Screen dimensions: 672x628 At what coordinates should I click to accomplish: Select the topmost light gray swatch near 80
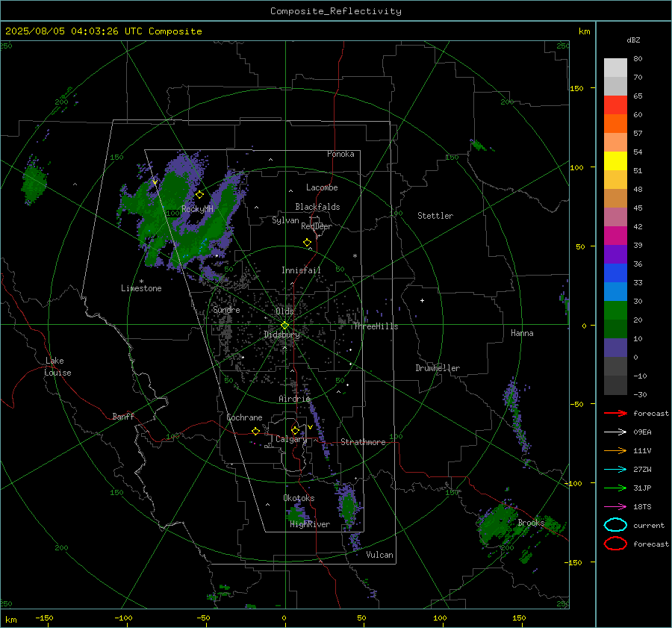coord(615,68)
